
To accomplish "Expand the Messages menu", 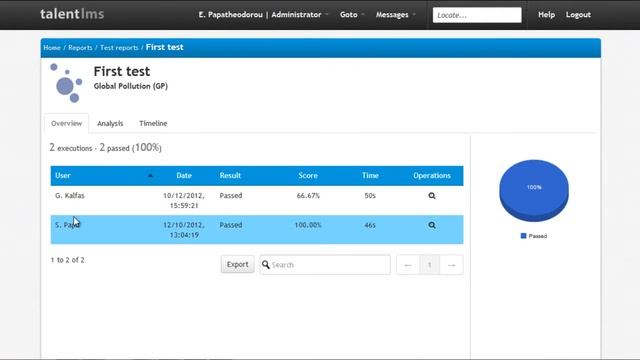I will 396,15.
